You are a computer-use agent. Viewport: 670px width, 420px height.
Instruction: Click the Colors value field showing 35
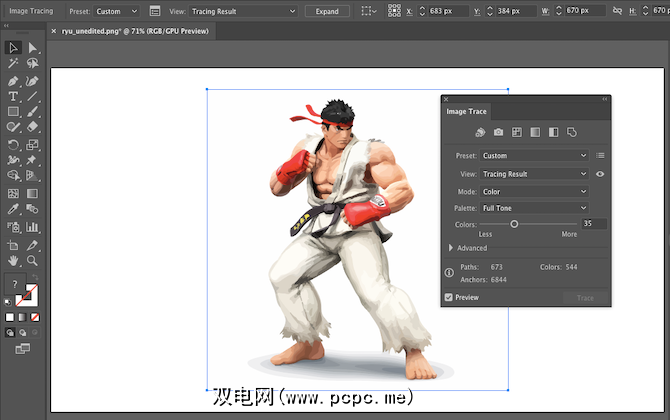point(594,224)
